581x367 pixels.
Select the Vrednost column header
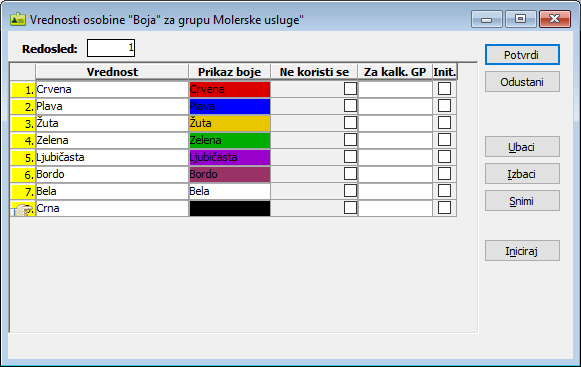point(112,72)
